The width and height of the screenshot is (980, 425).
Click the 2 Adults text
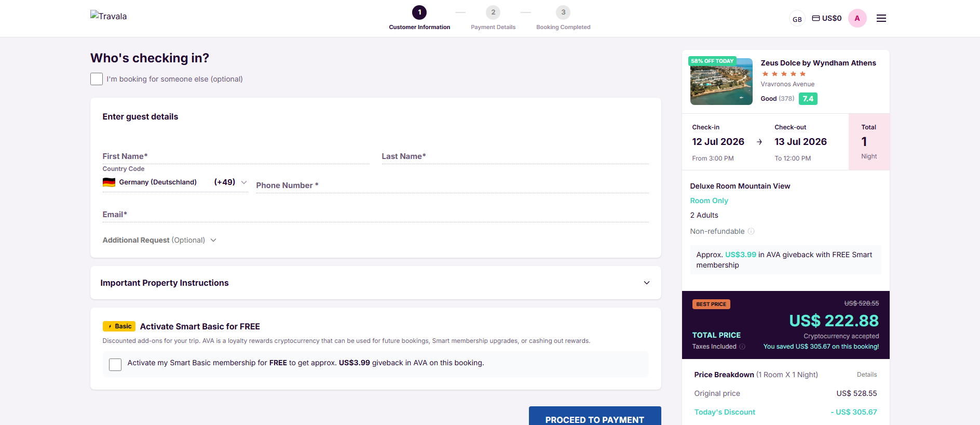tap(704, 215)
